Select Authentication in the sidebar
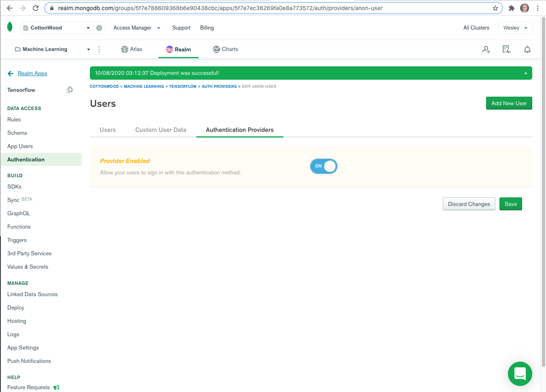The image size is (546, 392). pos(41,159)
